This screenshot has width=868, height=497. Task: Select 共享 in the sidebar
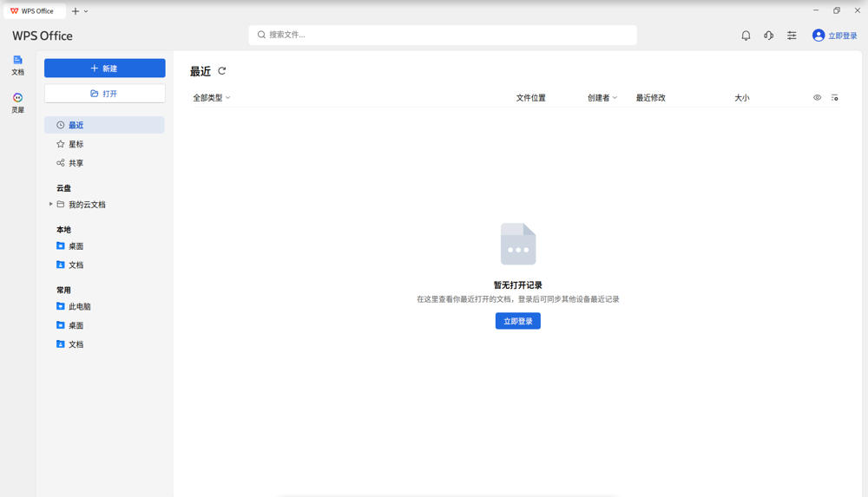point(104,163)
